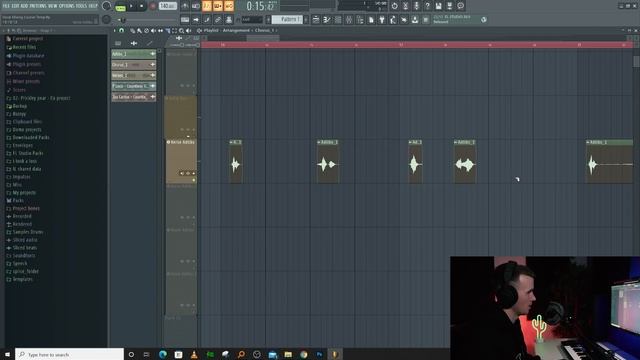Mute the Verse Adlibs track green switch
640x360 pixels.
point(193,180)
